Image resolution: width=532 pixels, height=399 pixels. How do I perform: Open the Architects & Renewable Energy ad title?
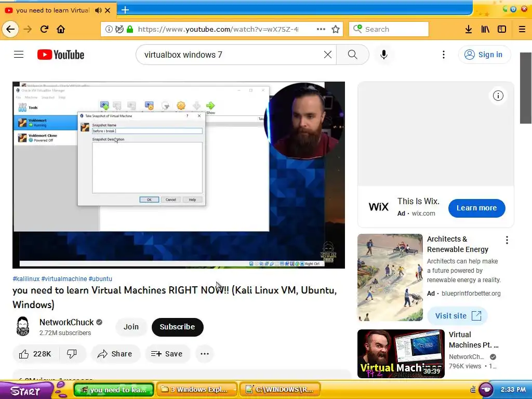[x=457, y=244]
